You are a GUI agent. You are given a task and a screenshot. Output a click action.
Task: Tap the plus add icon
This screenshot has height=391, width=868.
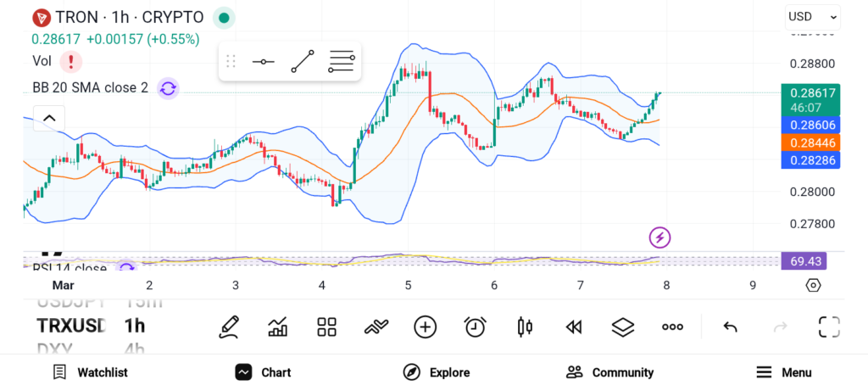(x=425, y=327)
